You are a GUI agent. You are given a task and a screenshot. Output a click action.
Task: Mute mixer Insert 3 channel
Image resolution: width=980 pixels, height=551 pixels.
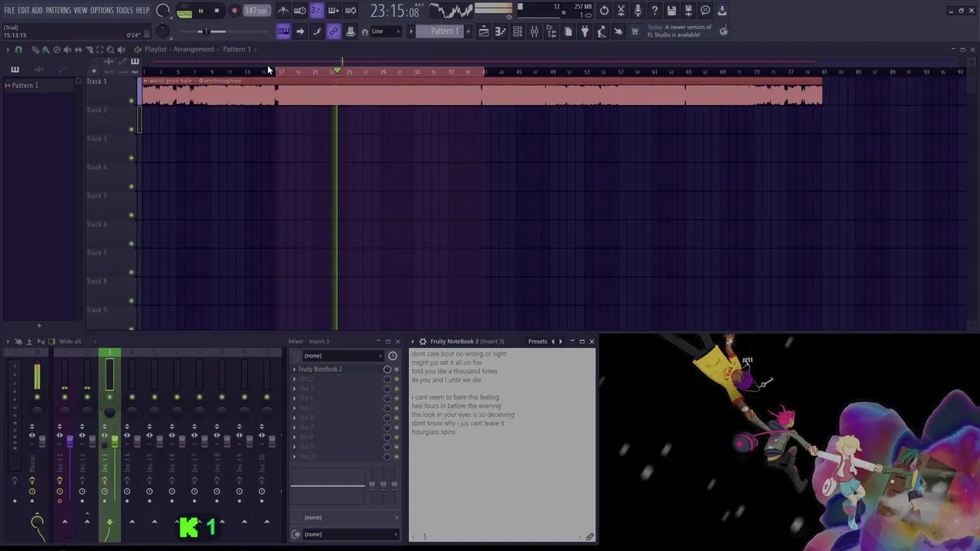click(109, 397)
